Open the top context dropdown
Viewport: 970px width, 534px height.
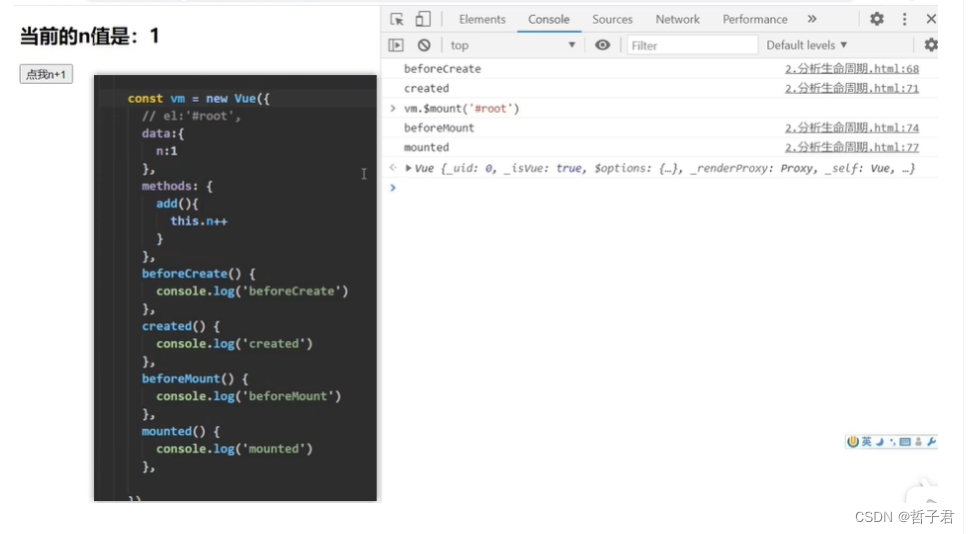(x=513, y=45)
